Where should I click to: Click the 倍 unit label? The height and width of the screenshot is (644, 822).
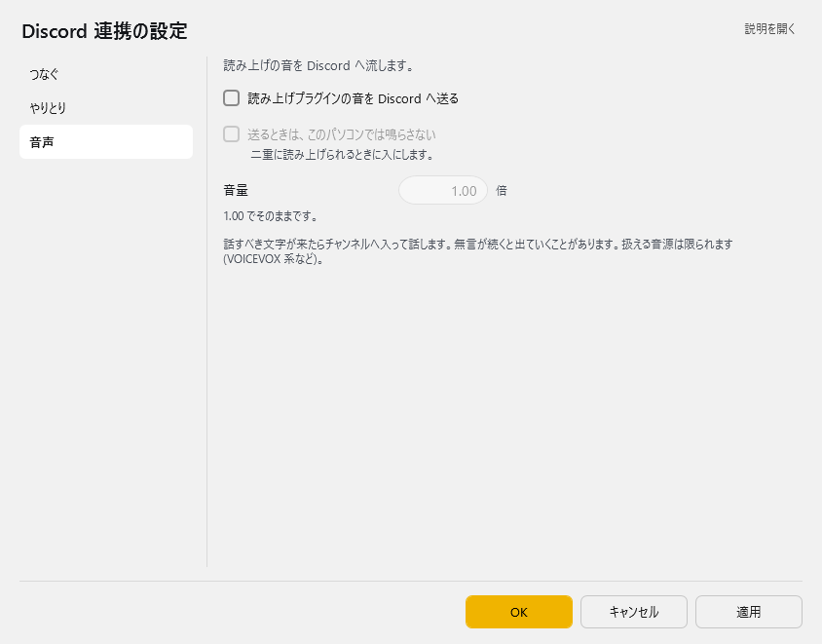point(502,190)
